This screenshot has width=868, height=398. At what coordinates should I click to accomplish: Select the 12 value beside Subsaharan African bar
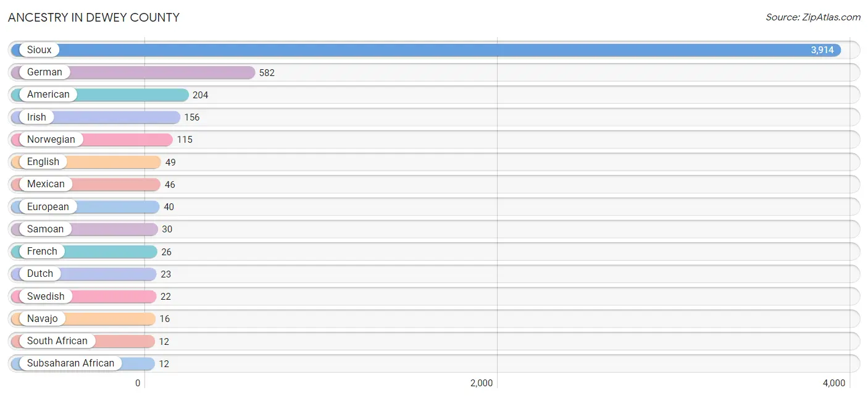click(x=164, y=363)
